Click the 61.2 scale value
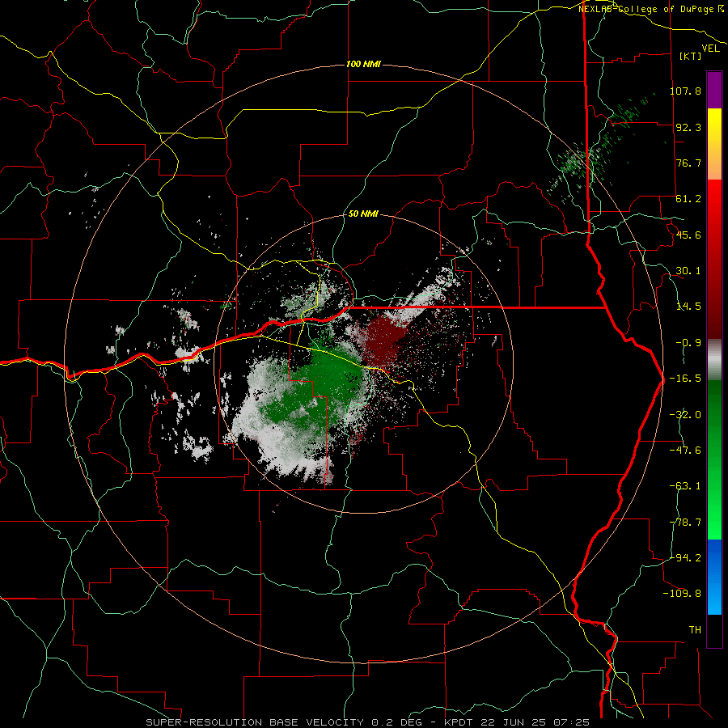 pos(688,199)
